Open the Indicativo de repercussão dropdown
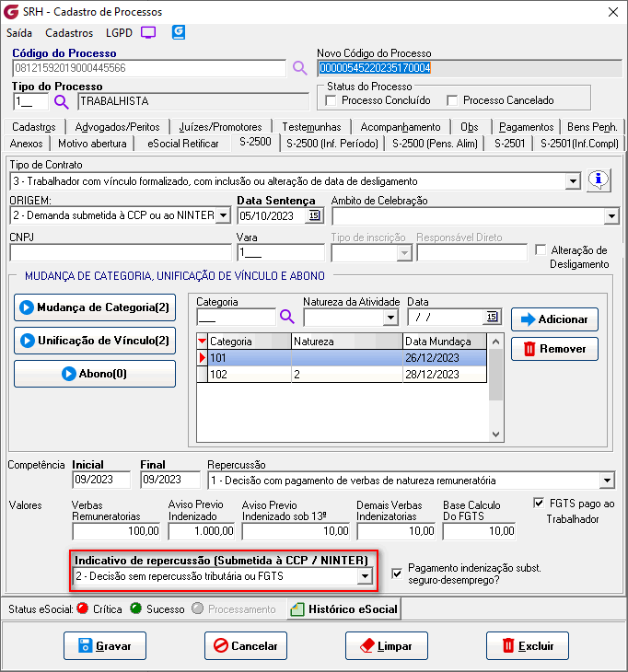The image size is (628, 672). [x=365, y=576]
